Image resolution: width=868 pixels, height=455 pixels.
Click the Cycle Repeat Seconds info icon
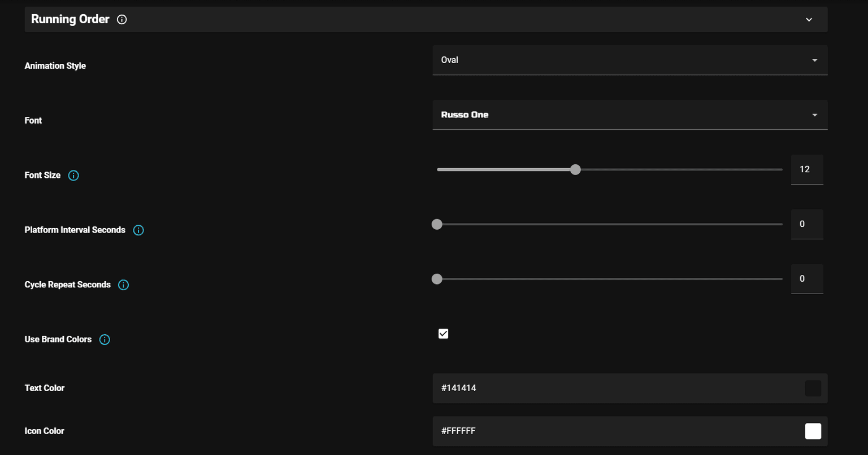coord(123,285)
